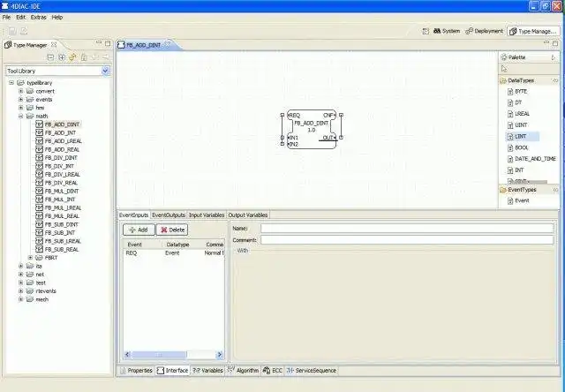Viewport: 565px width, 392px height.
Task: Open the Algorithm bottom tab
Action: tap(244, 371)
